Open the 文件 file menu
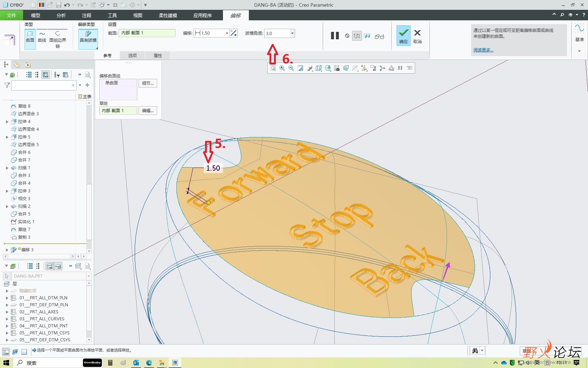 point(12,15)
